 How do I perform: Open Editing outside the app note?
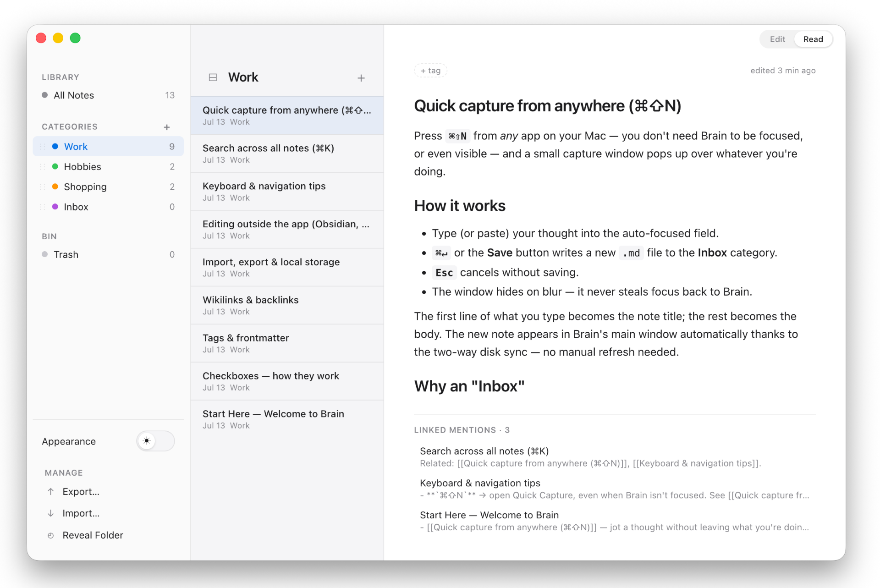tap(287, 230)
